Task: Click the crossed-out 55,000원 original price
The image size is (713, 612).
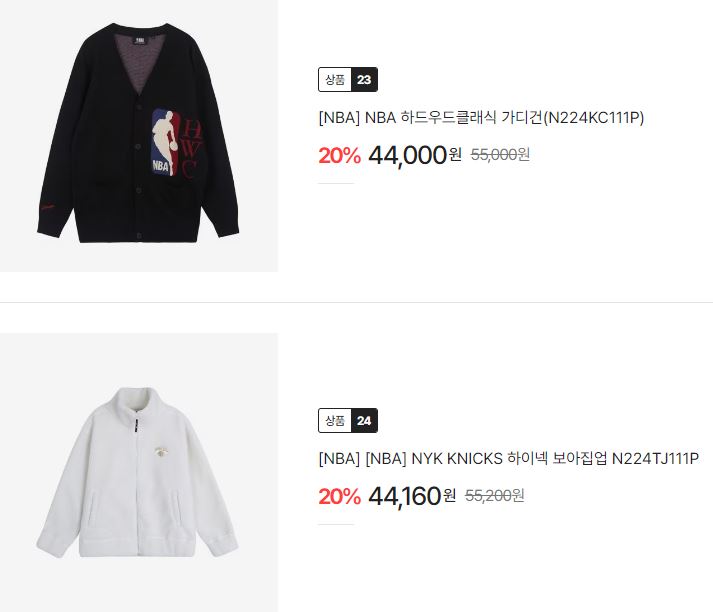Action: tap(500, 155)
